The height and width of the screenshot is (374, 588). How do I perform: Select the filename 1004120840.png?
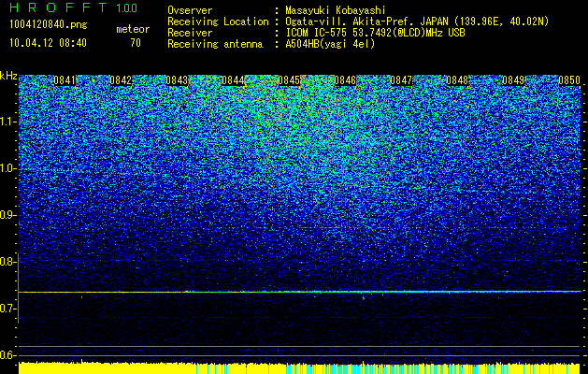click(49, 24)
